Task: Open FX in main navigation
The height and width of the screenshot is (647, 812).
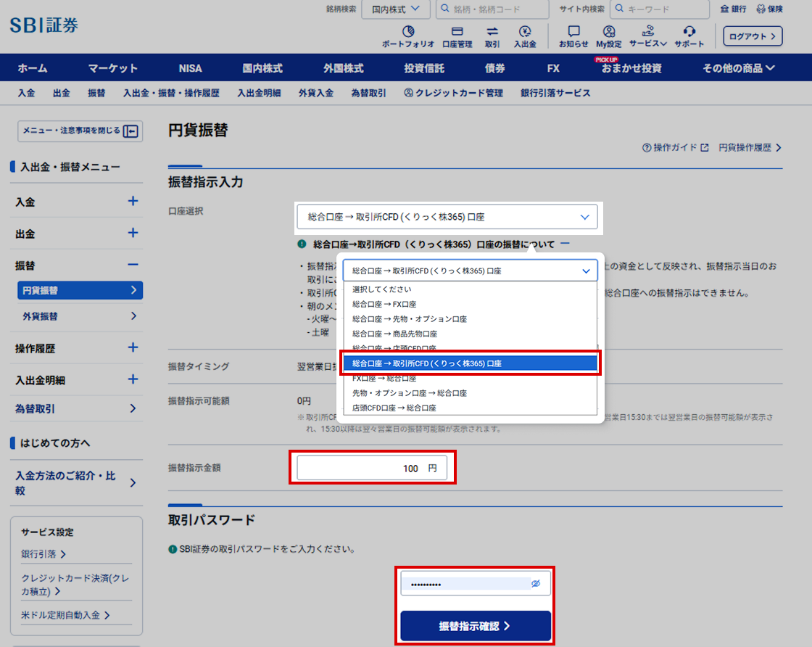Action: (553, 68)
